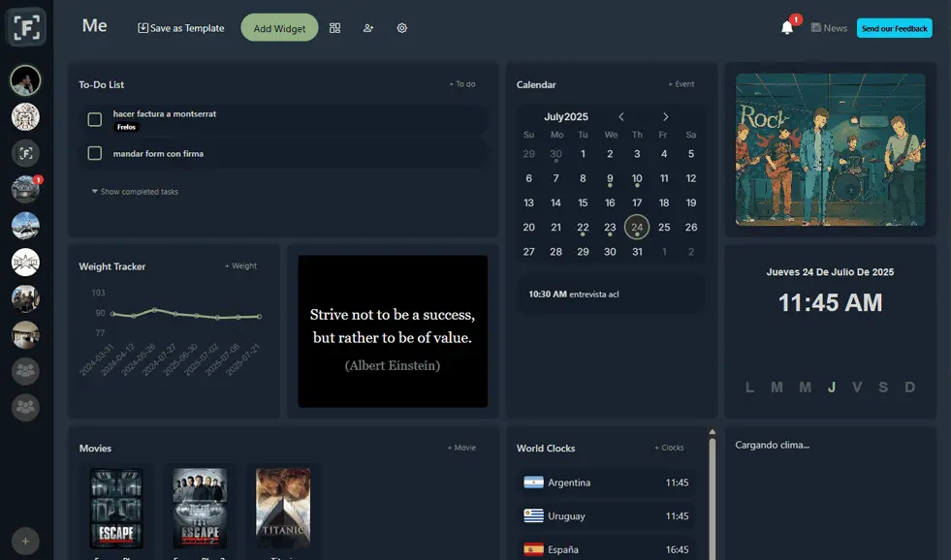
Task: Click + Weight in Weight Tracker
Action: click(x=240, y=266)
